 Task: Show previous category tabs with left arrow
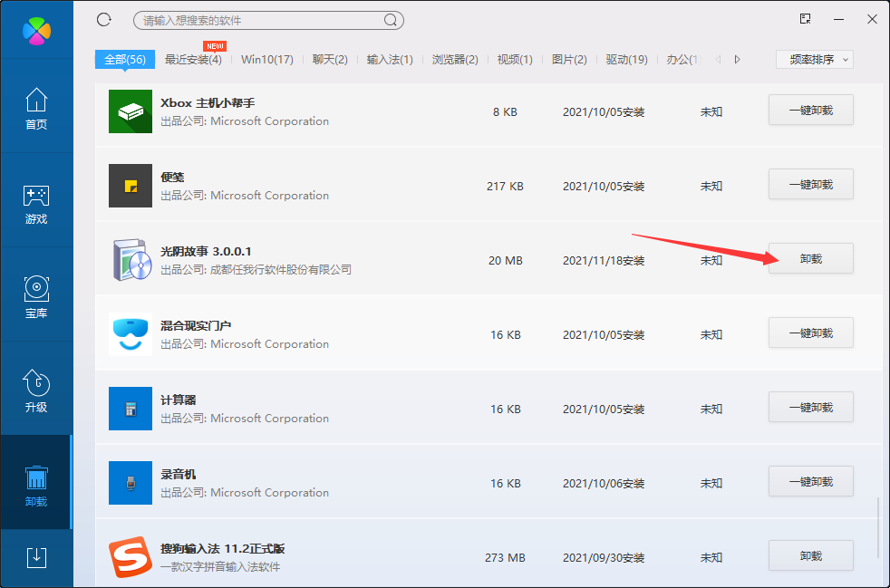pos(718,60)
